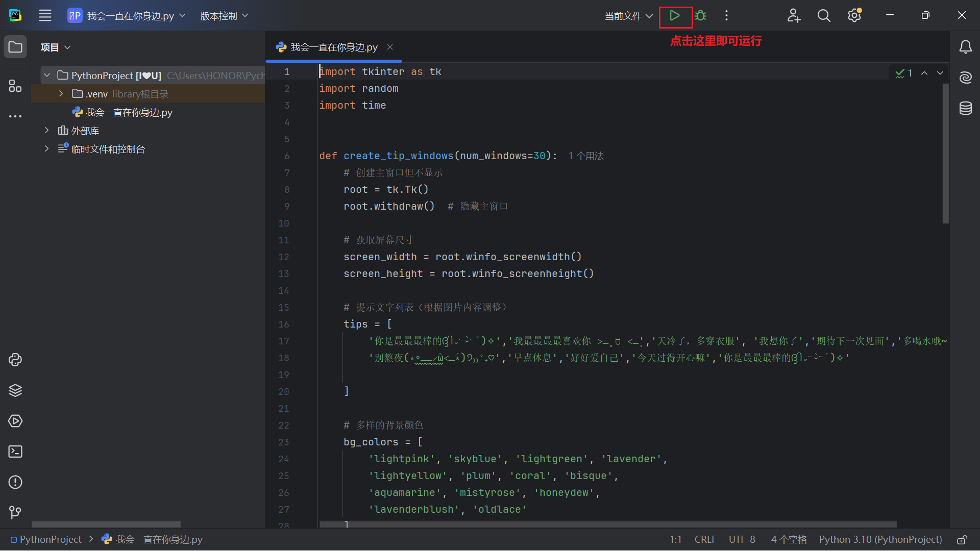Click Python 3.10 interpreter in status bar
Viewport: 980px width, 551px height.
[880, 540]
